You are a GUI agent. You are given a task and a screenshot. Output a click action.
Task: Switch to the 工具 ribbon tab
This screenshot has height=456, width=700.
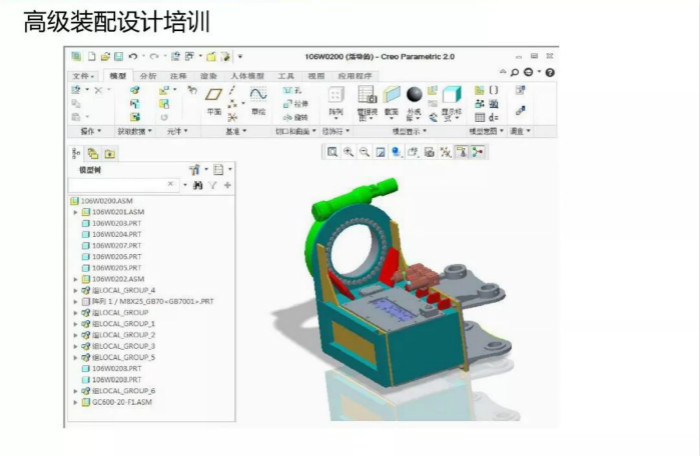(x=286, y=76)
